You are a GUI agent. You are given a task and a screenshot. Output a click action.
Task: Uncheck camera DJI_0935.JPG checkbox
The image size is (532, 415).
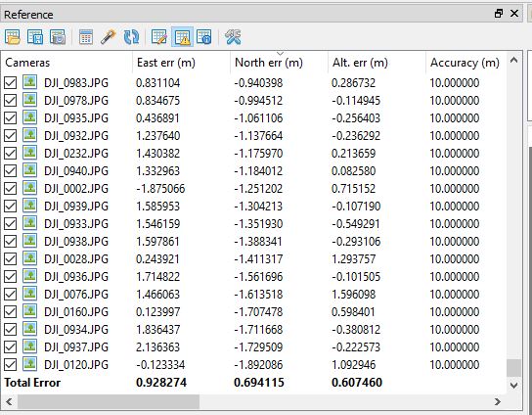pos(11,117)
